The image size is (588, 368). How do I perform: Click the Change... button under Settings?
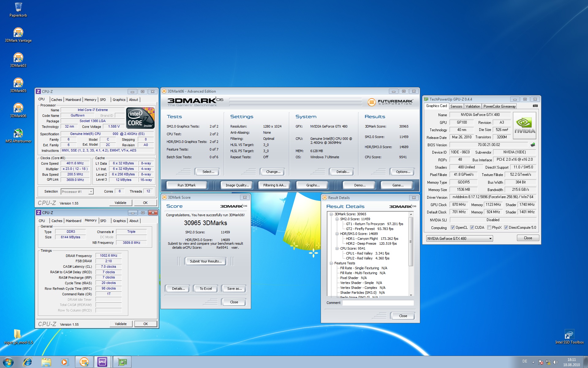click(x=273, y=172)
